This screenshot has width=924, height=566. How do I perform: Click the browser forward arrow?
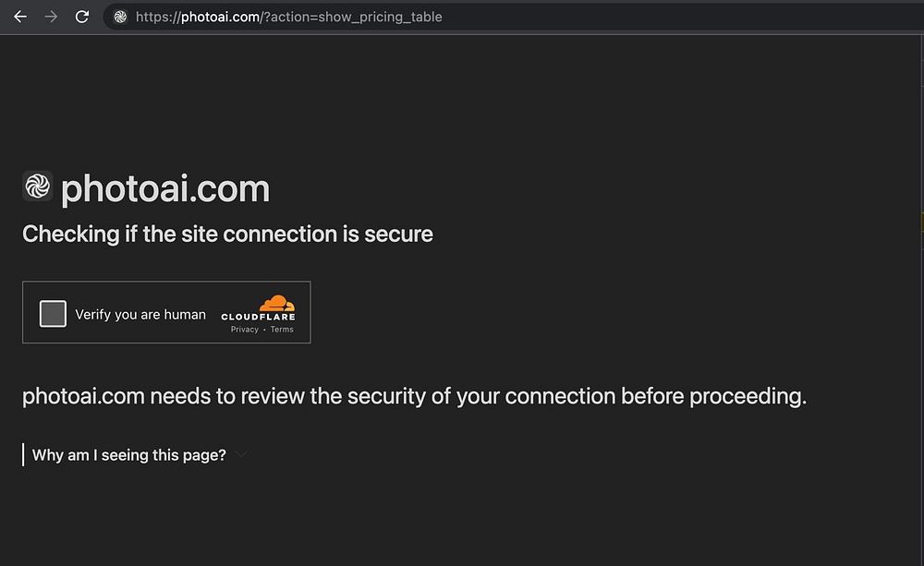pos(51,17)
